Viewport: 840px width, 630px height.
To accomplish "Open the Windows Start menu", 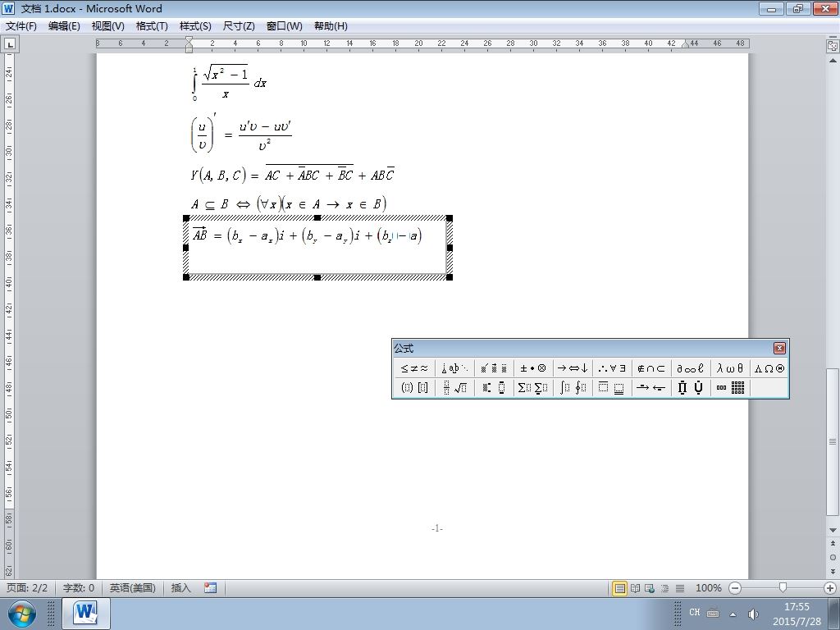I will 22,614.
